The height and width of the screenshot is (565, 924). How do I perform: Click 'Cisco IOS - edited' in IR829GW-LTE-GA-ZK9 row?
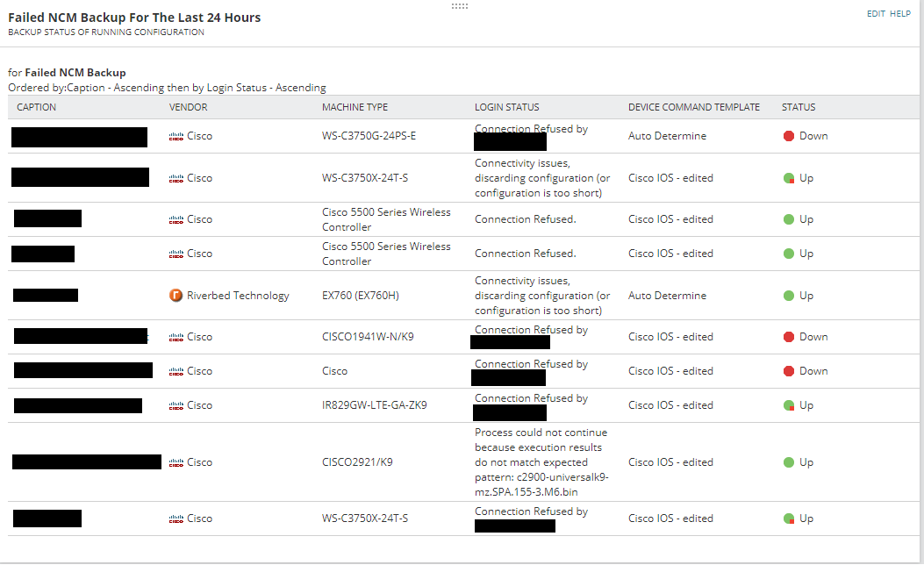tap(670, 405)
